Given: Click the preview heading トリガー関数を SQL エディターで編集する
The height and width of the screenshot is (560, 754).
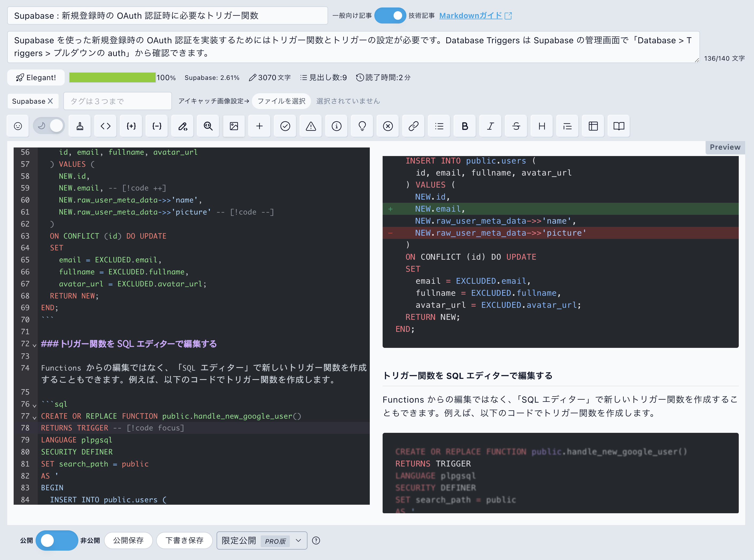Looking at the screenshot, I should pos(467,376).
